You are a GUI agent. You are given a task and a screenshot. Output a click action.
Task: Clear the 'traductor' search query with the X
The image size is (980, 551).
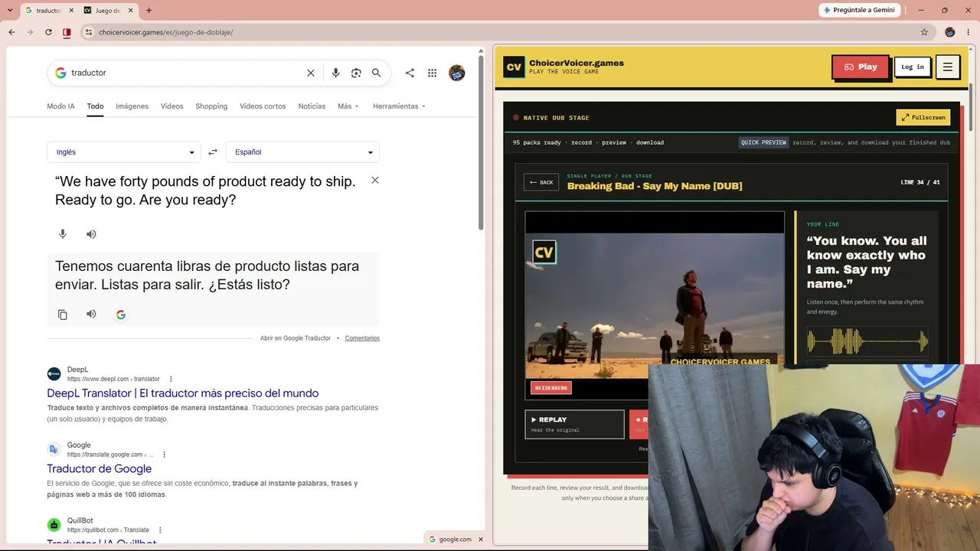pos(311,73)
